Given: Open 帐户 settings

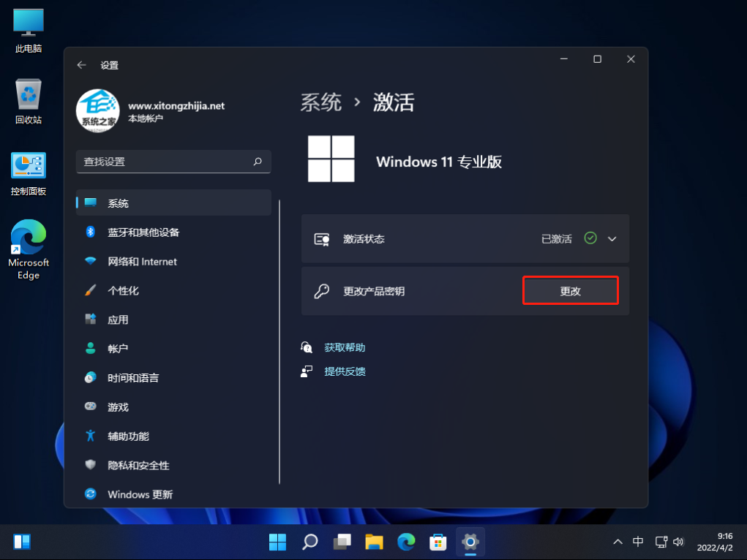Looking at the screenshot, I should [x=173, y=349].
